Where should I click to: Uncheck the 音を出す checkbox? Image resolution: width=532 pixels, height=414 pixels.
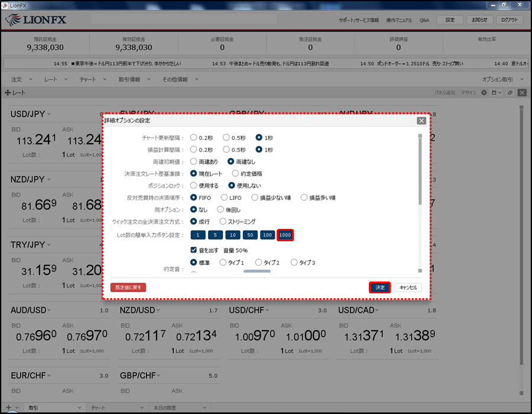pyautogui.click(x=193, y=250)
